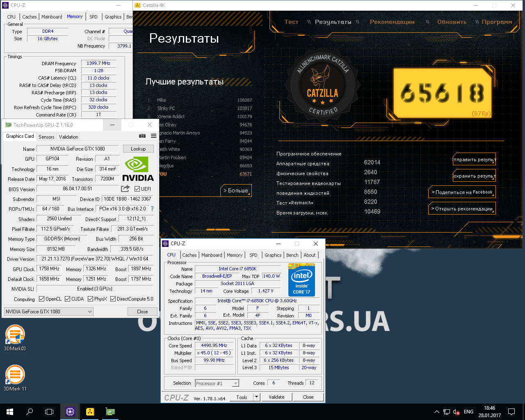Image resolution: width=525 pixels, height=420 pixels.
Task: Click the 65618 score display
Action: pos(442,93)
